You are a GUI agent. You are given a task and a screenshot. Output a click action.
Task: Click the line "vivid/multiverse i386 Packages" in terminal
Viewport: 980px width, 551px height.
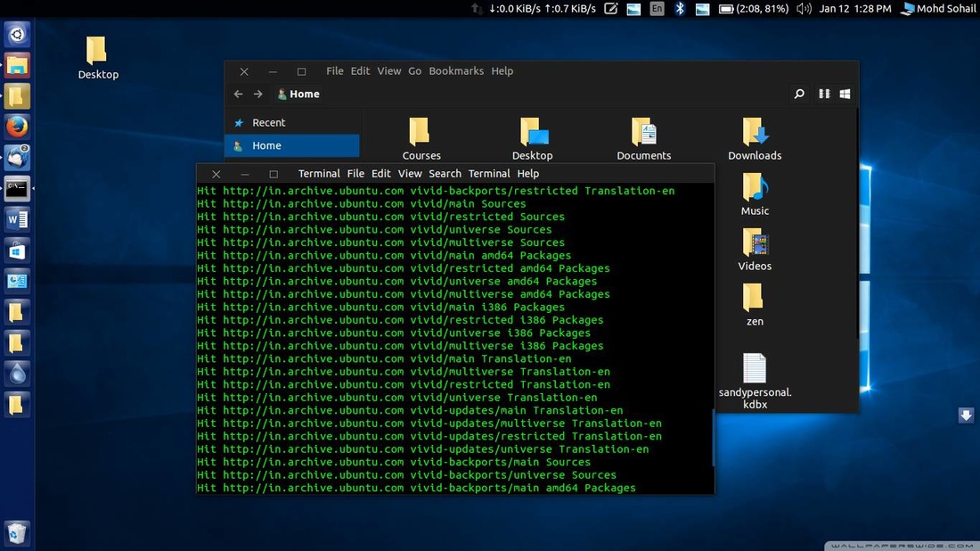(x=400, y=346)
